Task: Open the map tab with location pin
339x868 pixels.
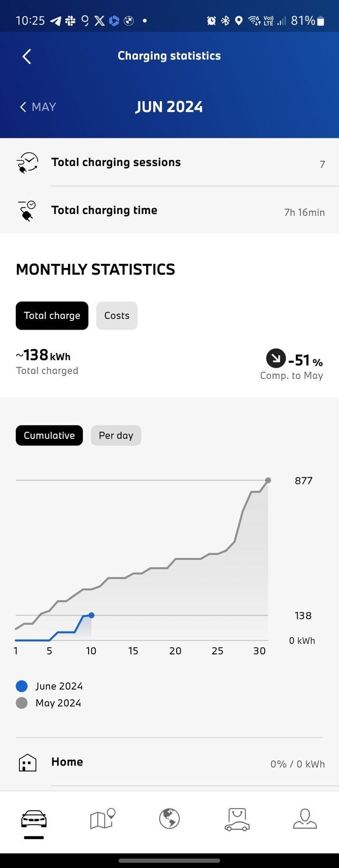Action: pyautogui.click(x=102, y=819)
